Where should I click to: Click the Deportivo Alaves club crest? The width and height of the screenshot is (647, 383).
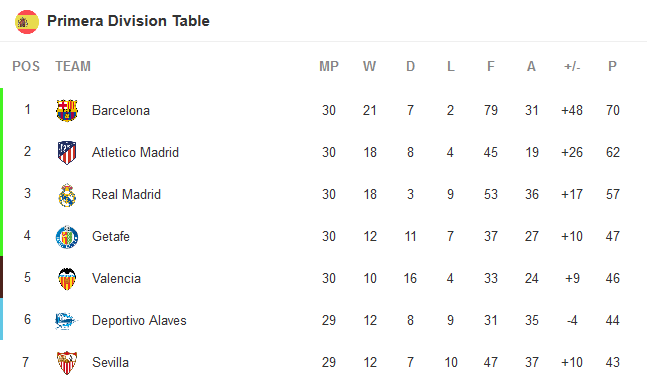tap(66, 321)
